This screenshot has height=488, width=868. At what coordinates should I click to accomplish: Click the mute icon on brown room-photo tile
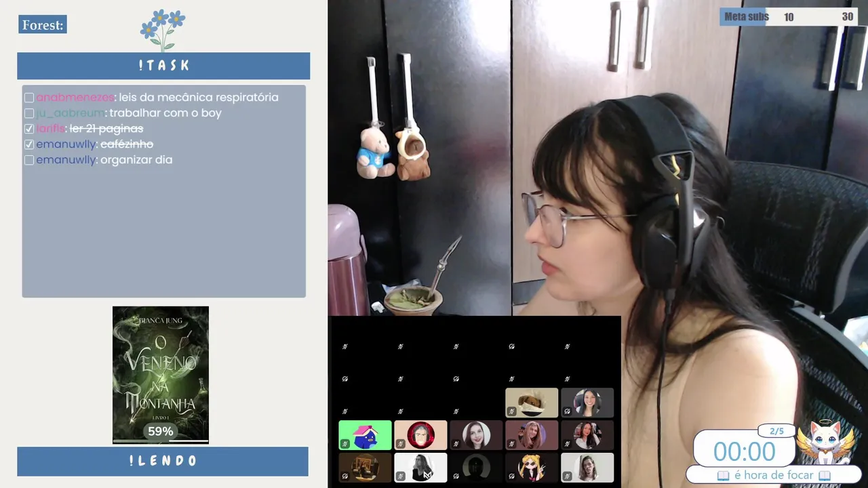[x=345, y=476]
